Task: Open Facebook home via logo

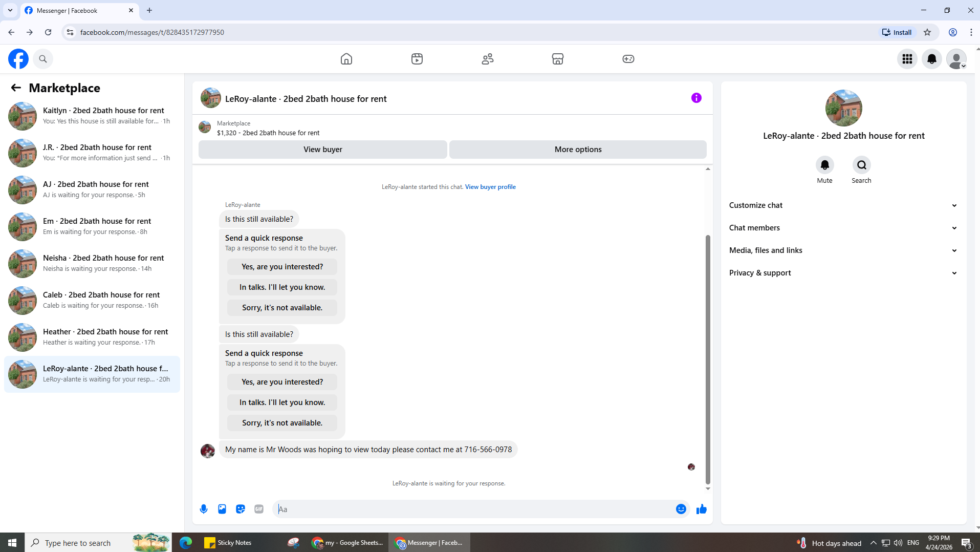Action: [x=18, y=59]
